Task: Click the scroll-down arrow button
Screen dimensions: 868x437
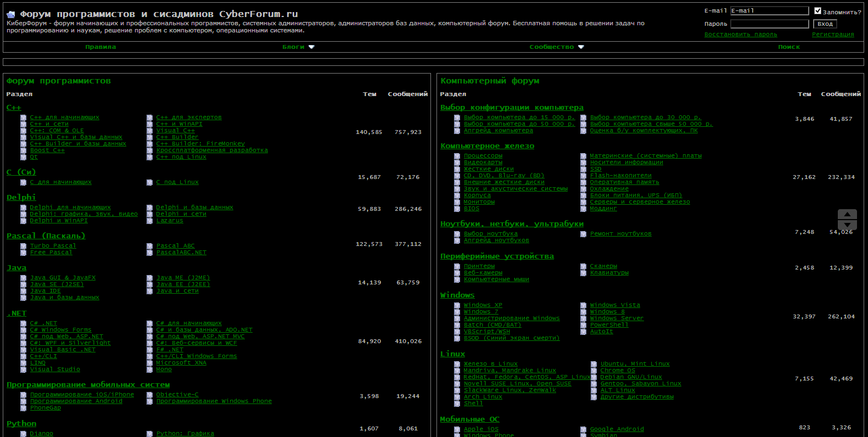Action: (847, 225)
